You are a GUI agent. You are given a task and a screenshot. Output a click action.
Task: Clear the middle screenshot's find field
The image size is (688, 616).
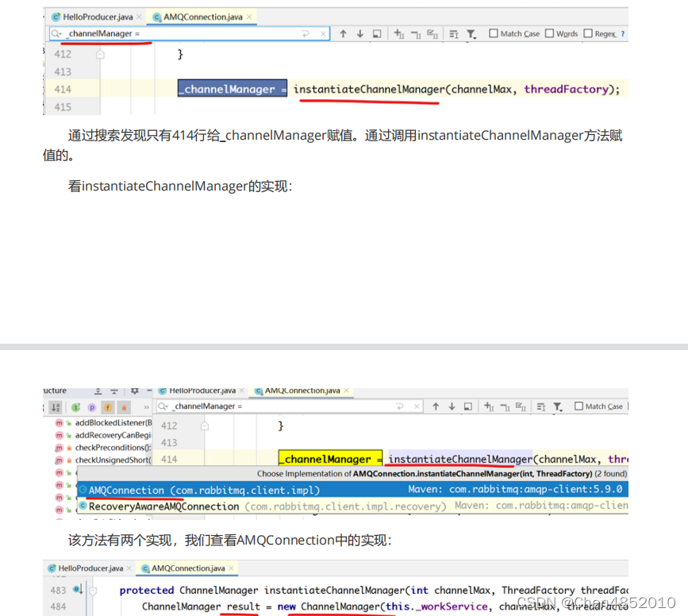417,406
